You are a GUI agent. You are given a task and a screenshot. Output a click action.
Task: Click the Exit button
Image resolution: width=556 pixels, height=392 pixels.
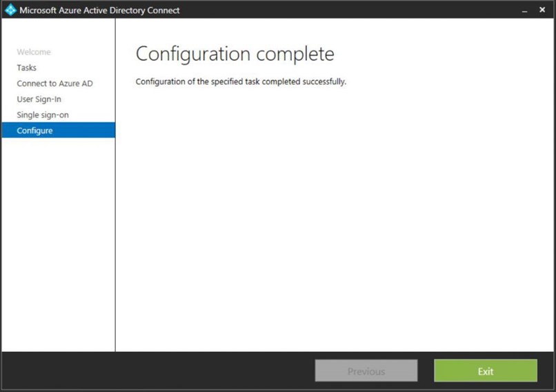click(x=486, y=371)
